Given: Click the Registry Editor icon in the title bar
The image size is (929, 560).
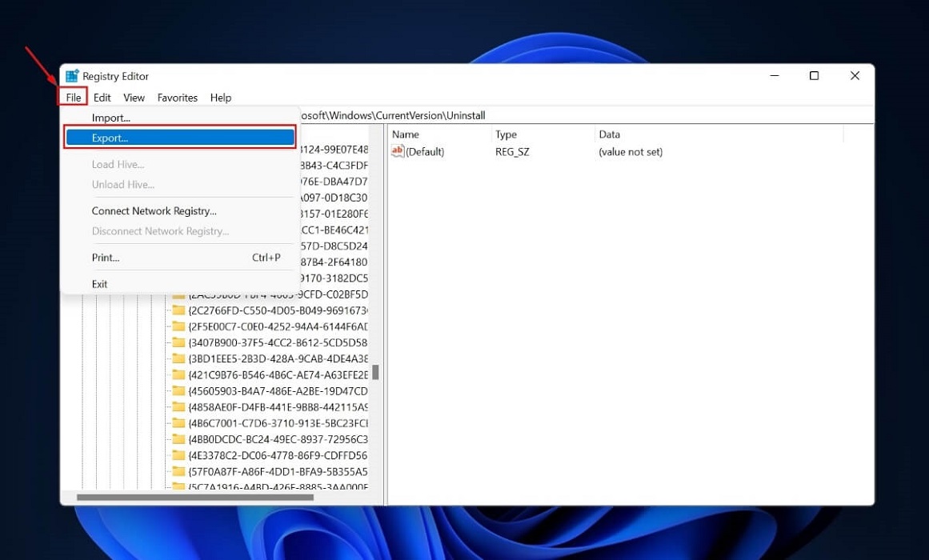Looking at the screenshot, I should pyautogui.click(x=70, y=75).
